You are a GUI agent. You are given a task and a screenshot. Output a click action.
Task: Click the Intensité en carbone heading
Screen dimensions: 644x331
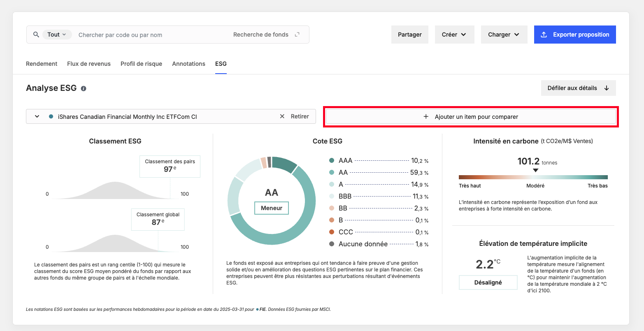506,141
